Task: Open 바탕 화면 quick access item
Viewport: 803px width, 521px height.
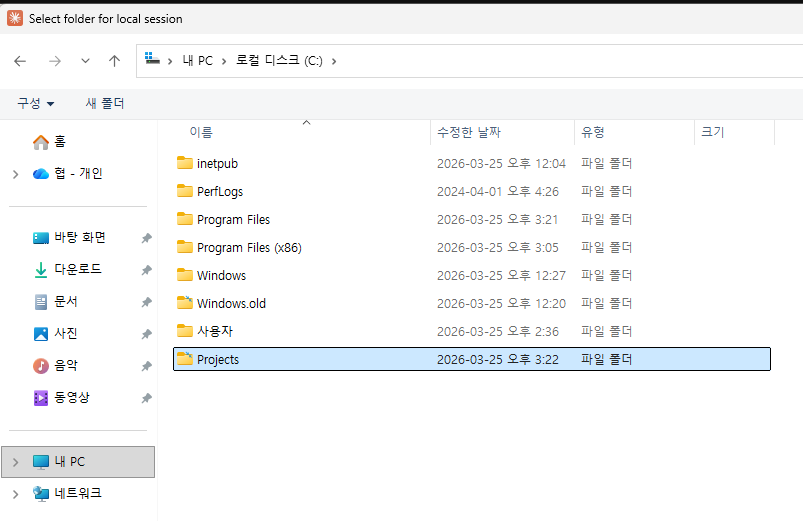Action: coord(80,238)
